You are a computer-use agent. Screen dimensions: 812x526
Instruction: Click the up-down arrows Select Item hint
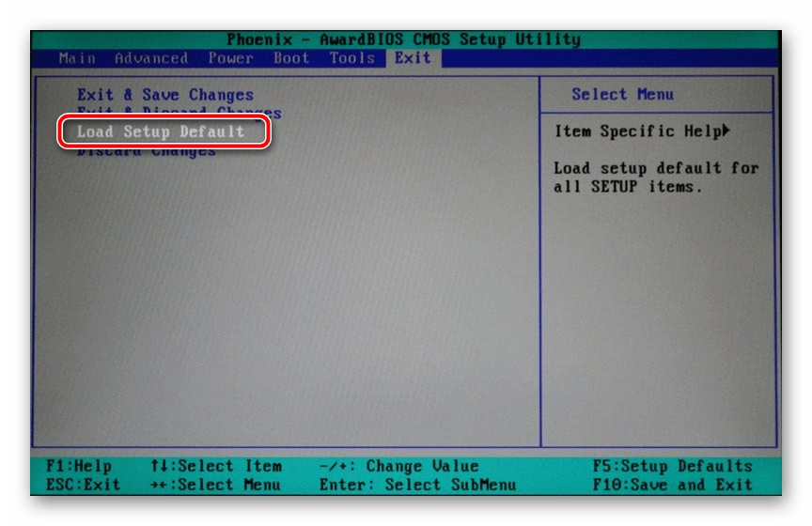(215, 466)
